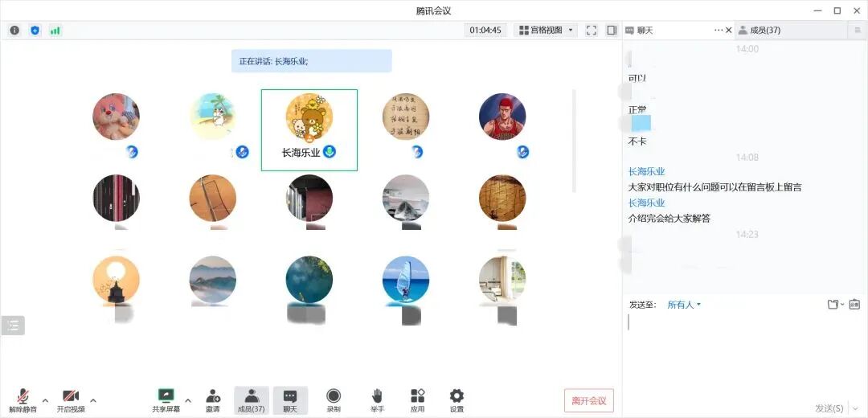The image size is (868, 418).
Task: Expand audio options arrow beside 解除静音
Action: (x=45, y=400)
